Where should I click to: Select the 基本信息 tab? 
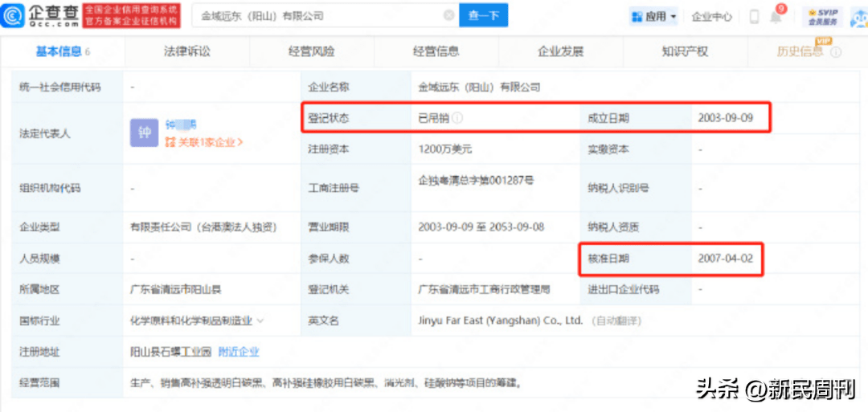coord(63,52)
